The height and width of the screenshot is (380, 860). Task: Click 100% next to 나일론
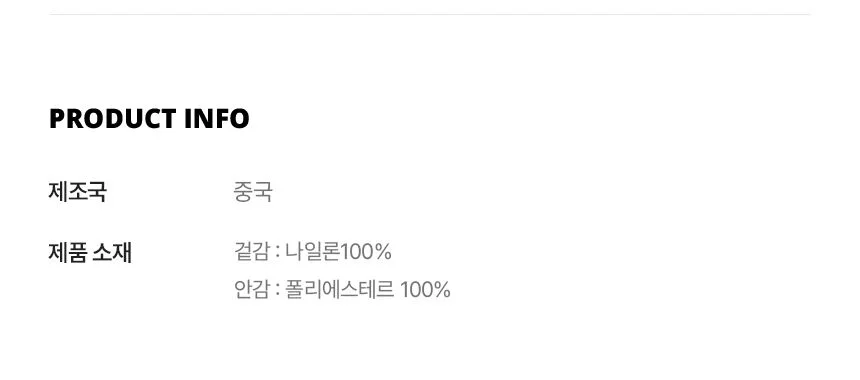click(366, 252)
